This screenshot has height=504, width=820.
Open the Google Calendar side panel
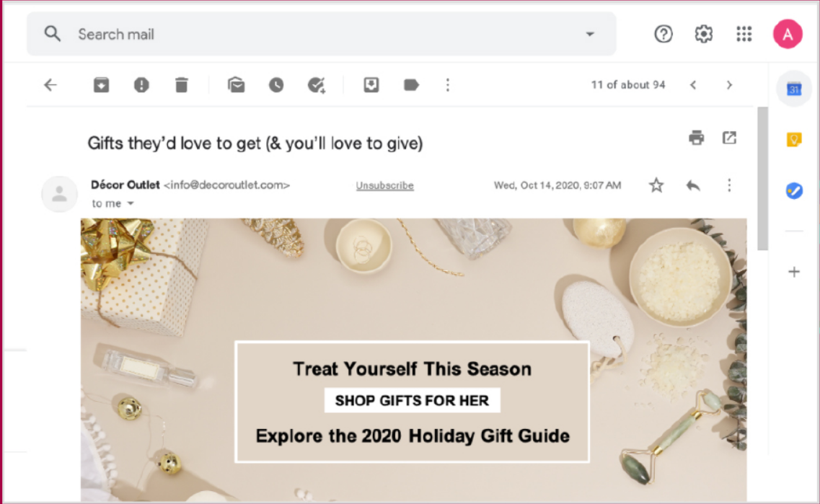[794, 89]
